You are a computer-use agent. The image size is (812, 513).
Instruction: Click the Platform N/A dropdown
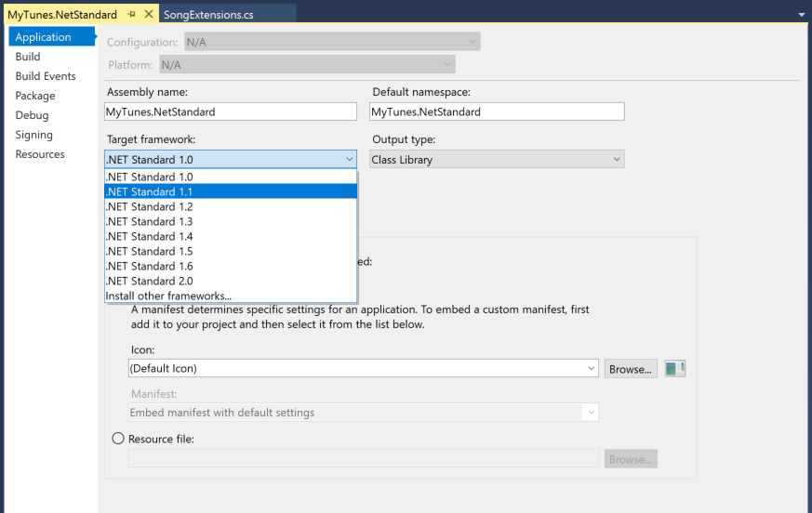tap(307, 65)
